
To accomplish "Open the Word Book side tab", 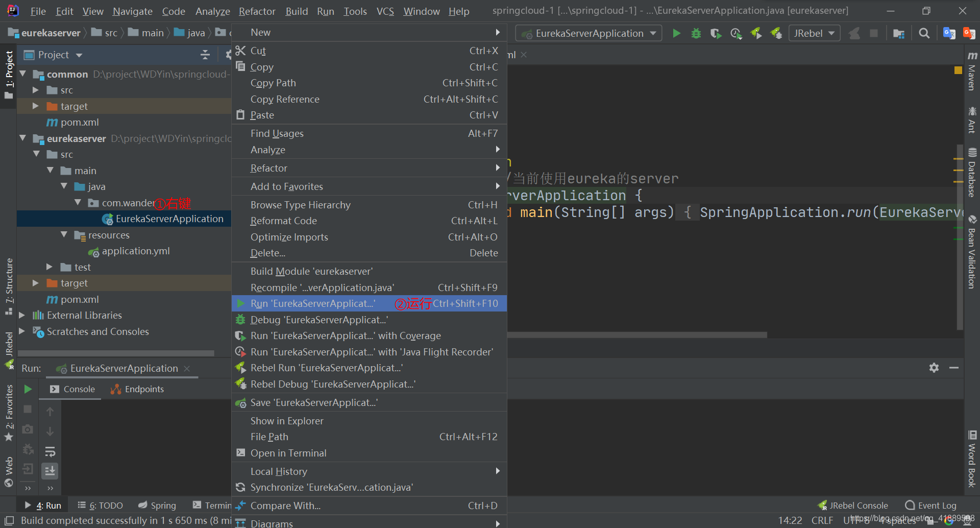I will 972,459.
